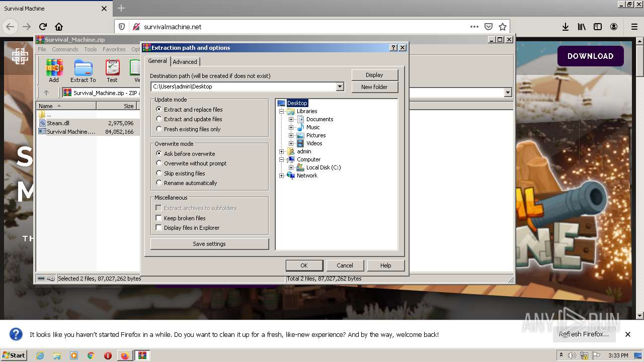
Task: Select the Steam.dll file row
Action: [87, 123]
